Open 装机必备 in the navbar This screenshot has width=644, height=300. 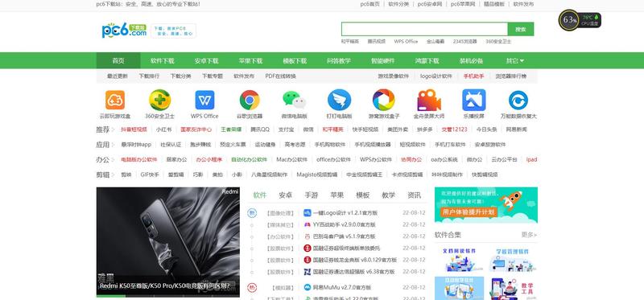[471, 61]
